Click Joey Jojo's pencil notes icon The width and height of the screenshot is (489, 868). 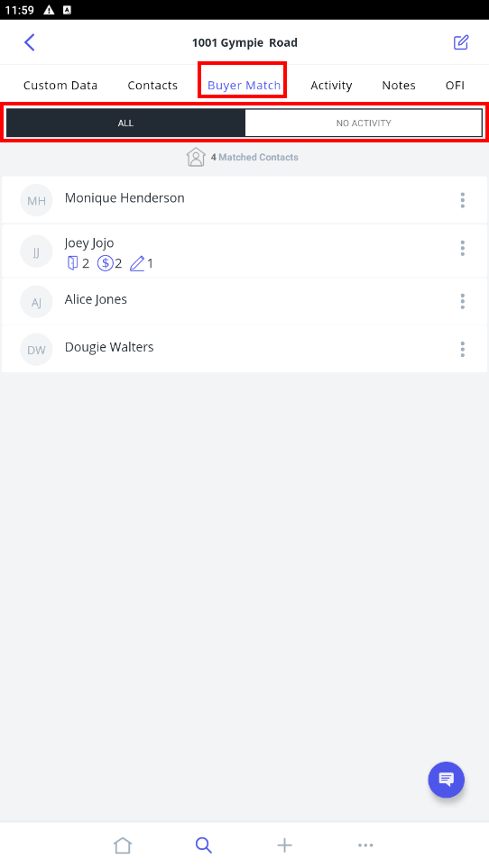tap(137, 263)
